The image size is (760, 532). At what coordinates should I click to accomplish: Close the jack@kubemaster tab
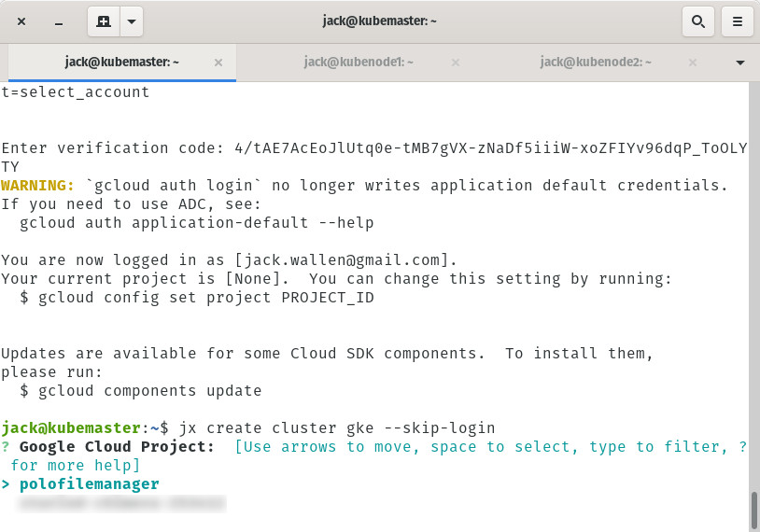[218, 63]
